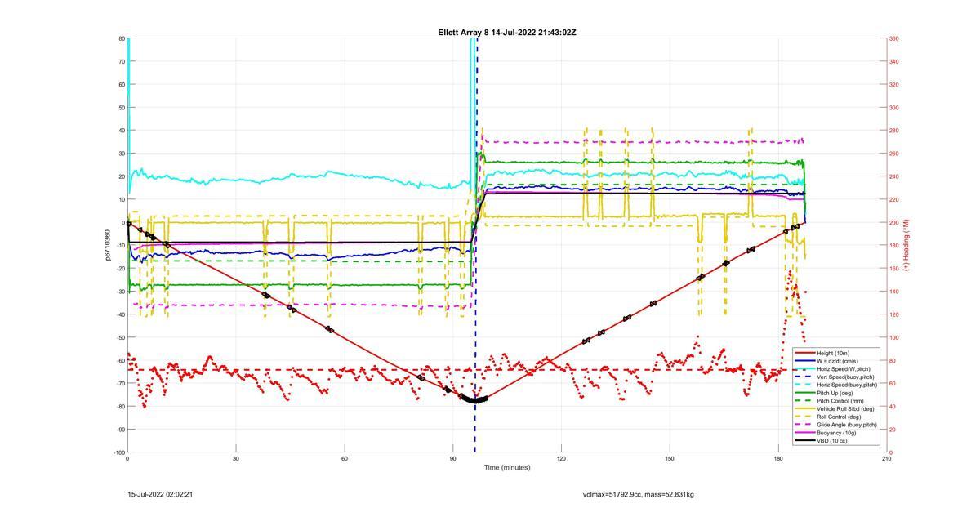Screen dimensions: 980x508
Task: Click the left axis tick label '-100'
Action: coord(119,452)
